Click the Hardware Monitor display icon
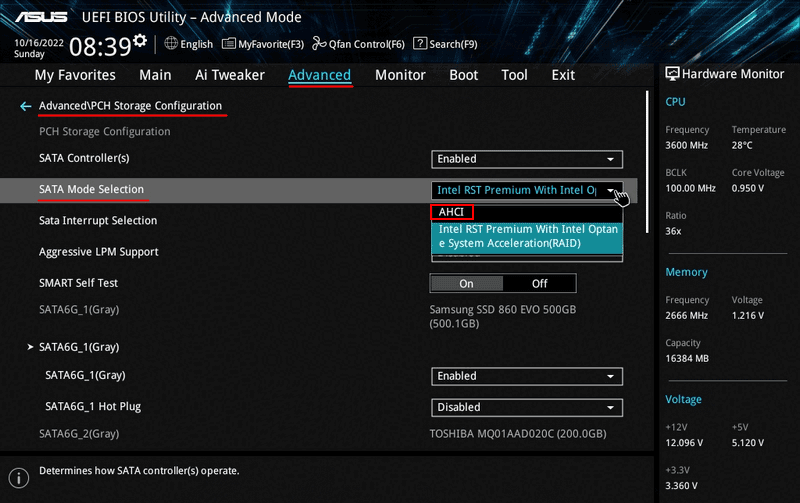 pyautogui.click(x=672, y=74)
